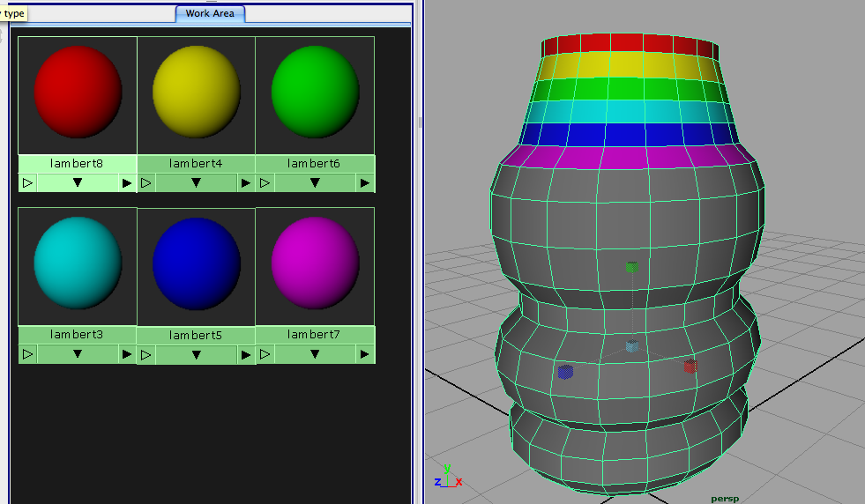This screenshot has height=504, width=865.
Task: Show input connections of lambert6
Action: pyautogui.click(x=265, y=182)
